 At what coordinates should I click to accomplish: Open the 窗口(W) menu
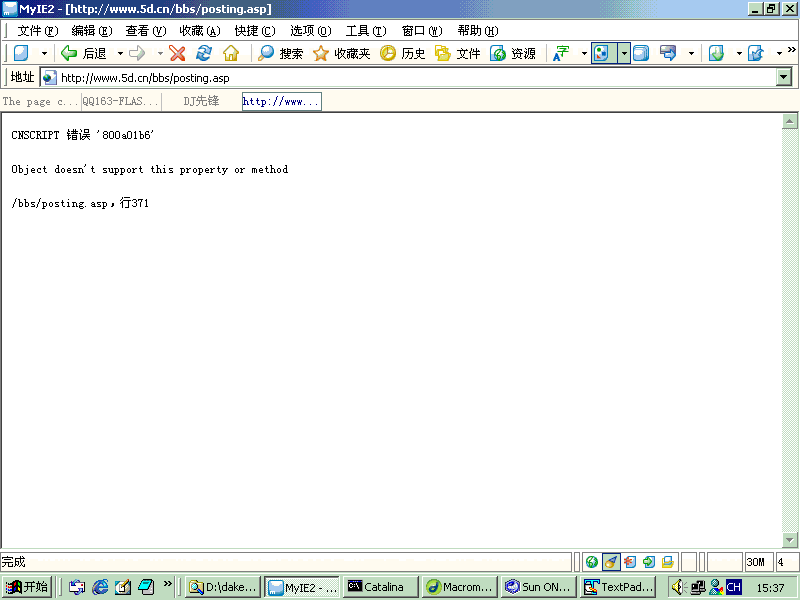(422, 31)
